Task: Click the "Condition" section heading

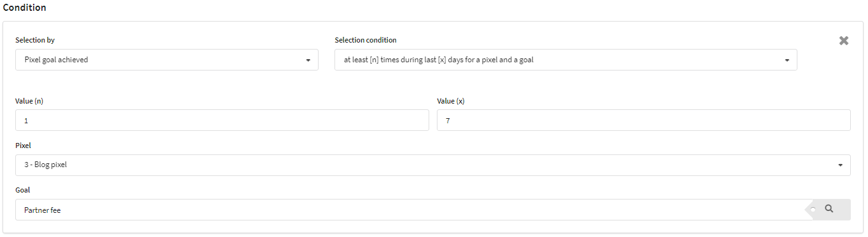Action: point(25,8)
